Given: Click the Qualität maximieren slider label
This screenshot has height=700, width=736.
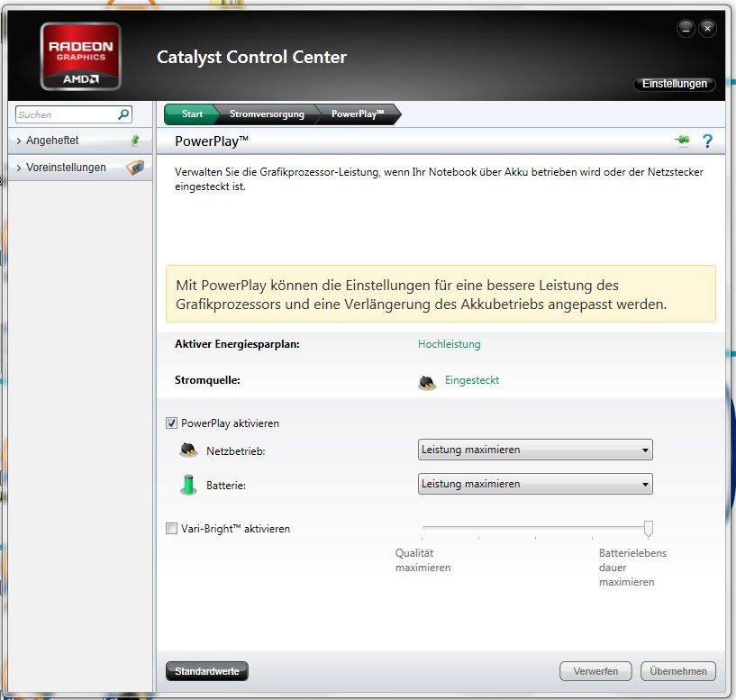Looking at the screenshot, I should [x=423, y=560].
